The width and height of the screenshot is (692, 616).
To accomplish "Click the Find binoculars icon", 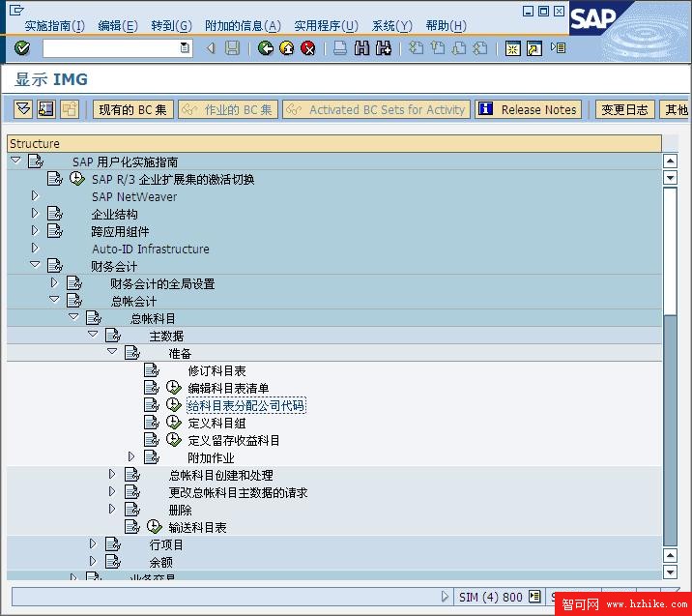I will tap(361, 47).
